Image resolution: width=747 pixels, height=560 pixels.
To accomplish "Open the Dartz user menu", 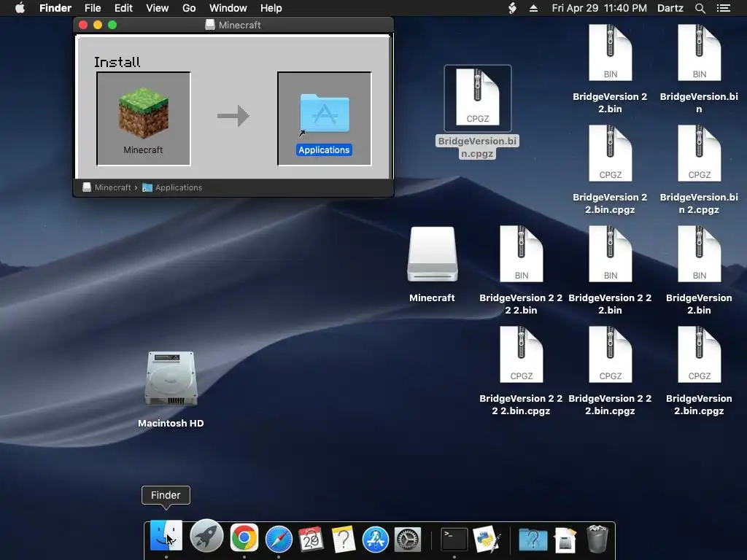I will point(670,8).
